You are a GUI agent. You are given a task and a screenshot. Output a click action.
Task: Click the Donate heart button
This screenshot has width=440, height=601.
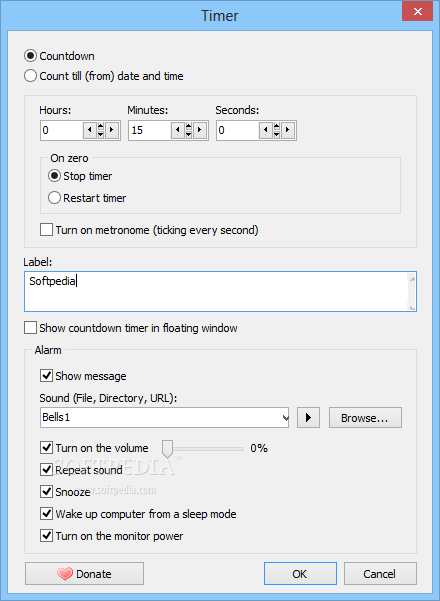pyautogui.click(x=84, y=573)
